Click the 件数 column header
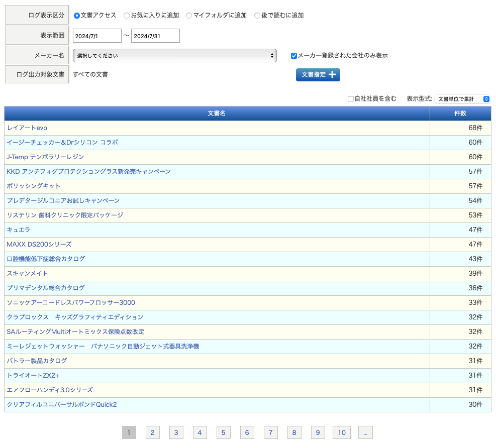This screenshot has width=496, height=448. pyautogui.click(x=460, y=113)
